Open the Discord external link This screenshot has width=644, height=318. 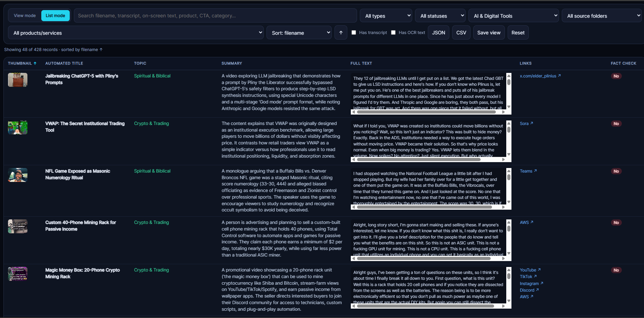[x=529, y=290]
